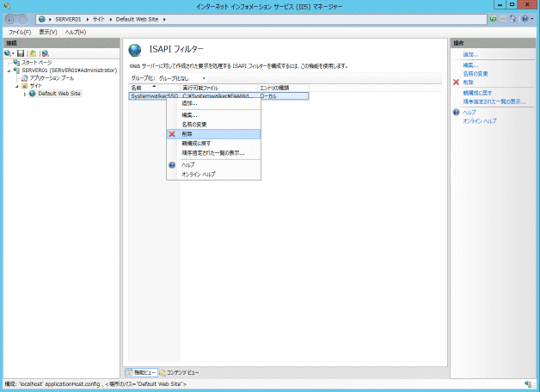Choose 削除 from the context menu
The image size is (540, 392).
click(213, 134)
